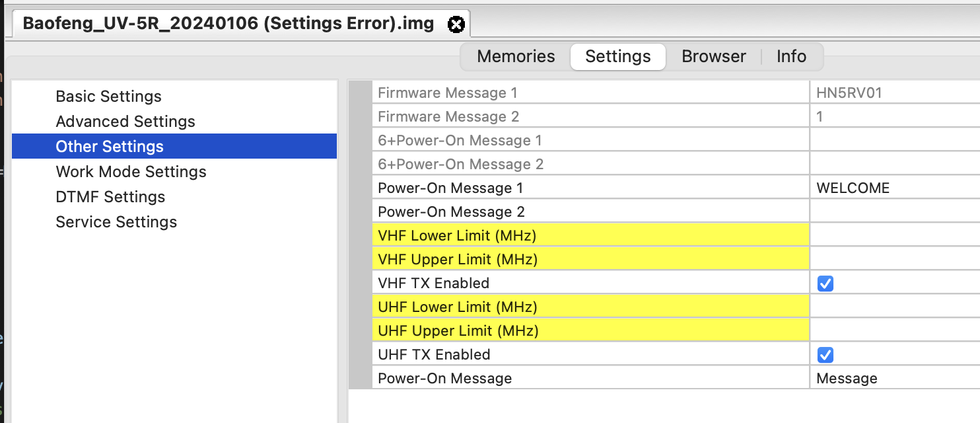
Task: Select the Info tab
Action: point(791,56)
